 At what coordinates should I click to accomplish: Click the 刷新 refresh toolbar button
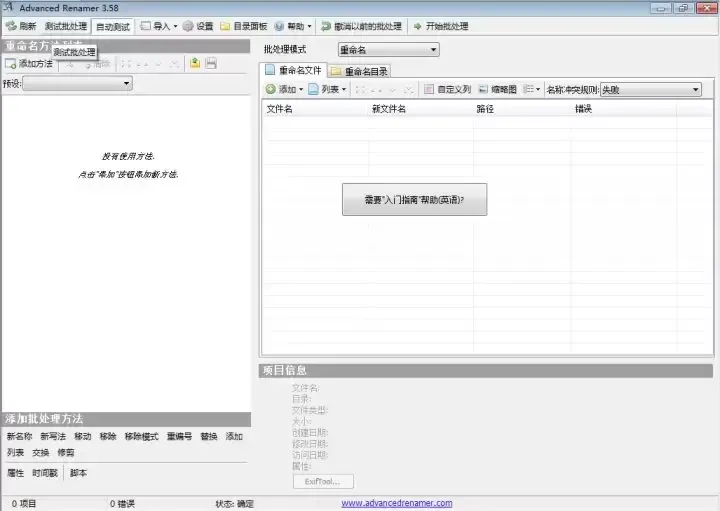click(21, 26)
